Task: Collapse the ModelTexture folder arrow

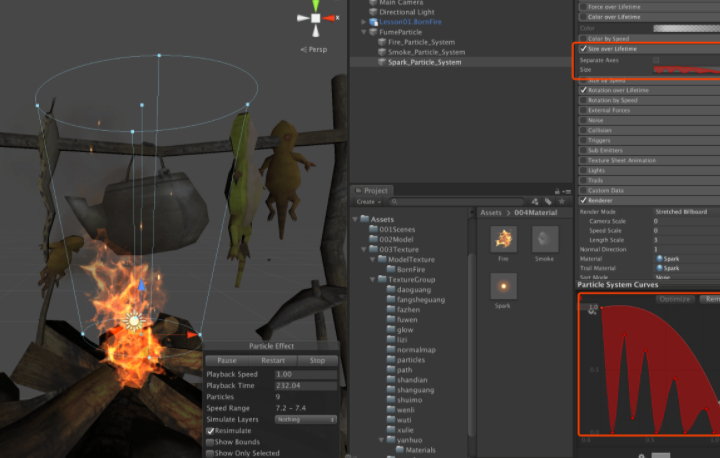Action: click(372, 260)
